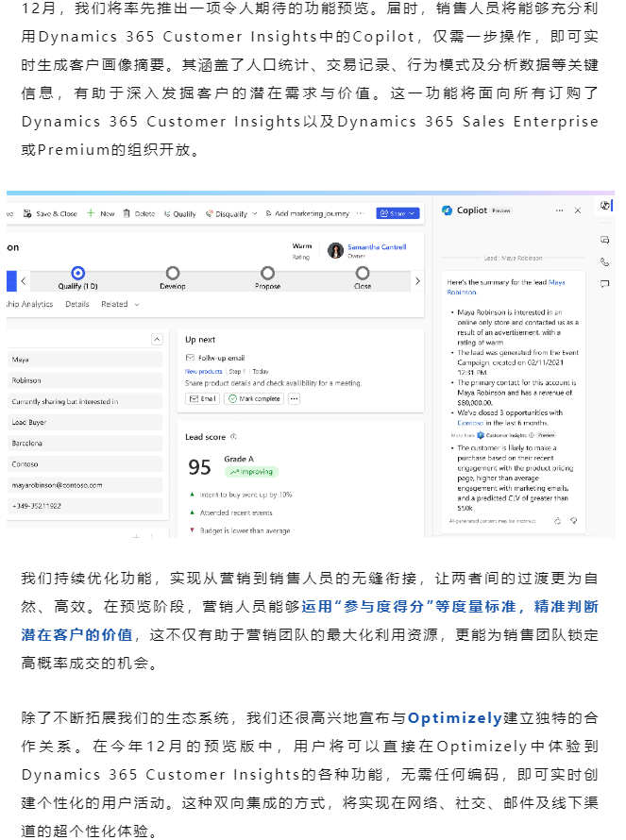
Task: Click the first name field containing Maya
Action: (85, 360)
